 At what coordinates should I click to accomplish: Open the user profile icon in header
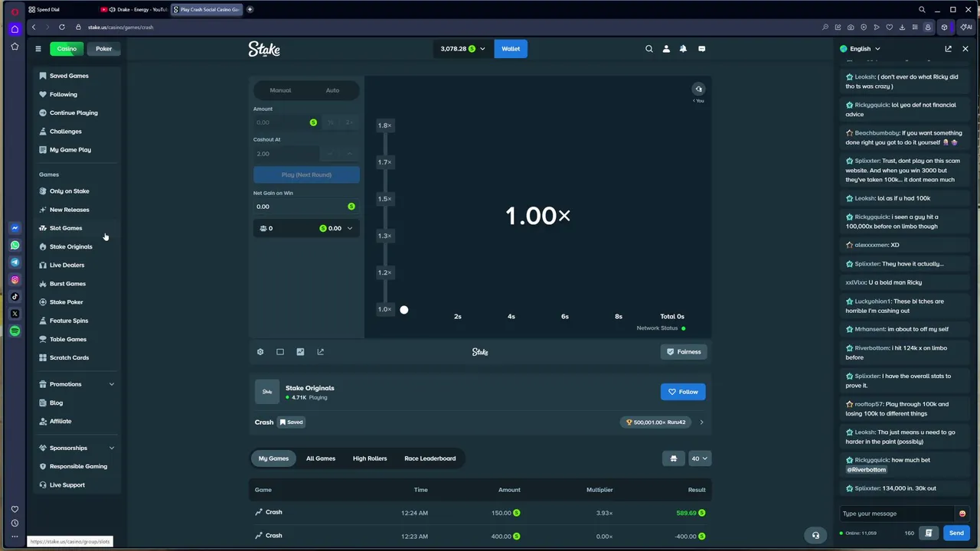click(666, 48)
